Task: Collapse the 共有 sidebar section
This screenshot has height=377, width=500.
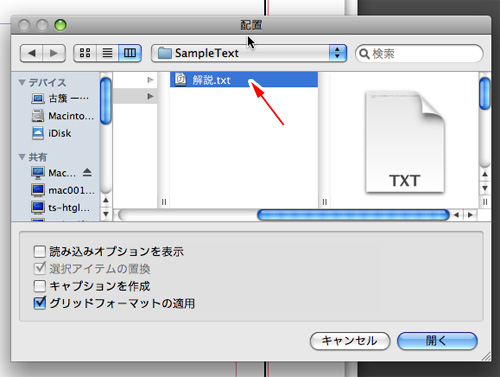Action: pos(22,157)
